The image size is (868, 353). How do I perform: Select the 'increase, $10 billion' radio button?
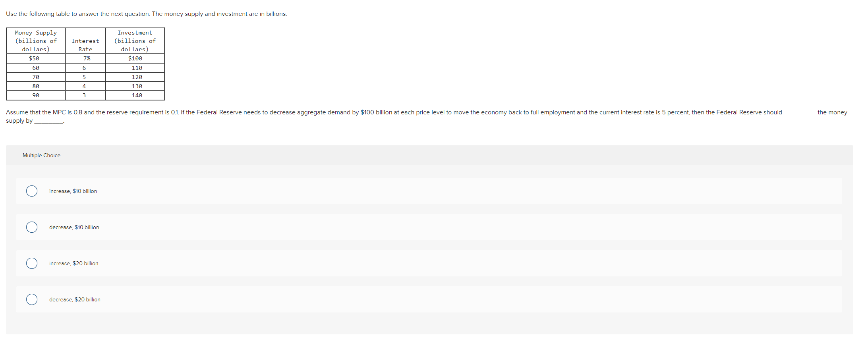coord(32,191)
